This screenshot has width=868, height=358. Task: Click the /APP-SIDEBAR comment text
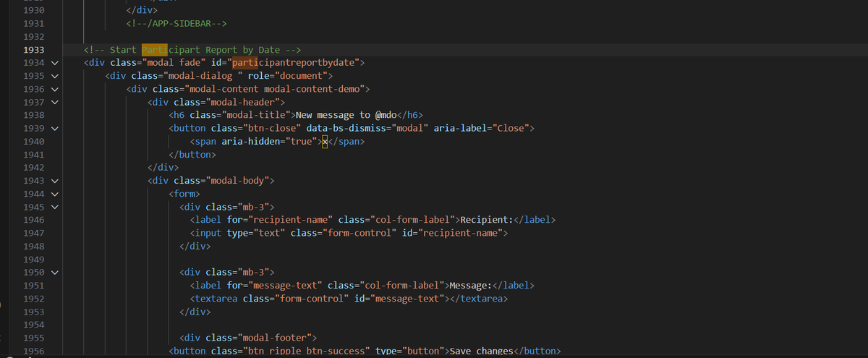[x=177, y=24]
